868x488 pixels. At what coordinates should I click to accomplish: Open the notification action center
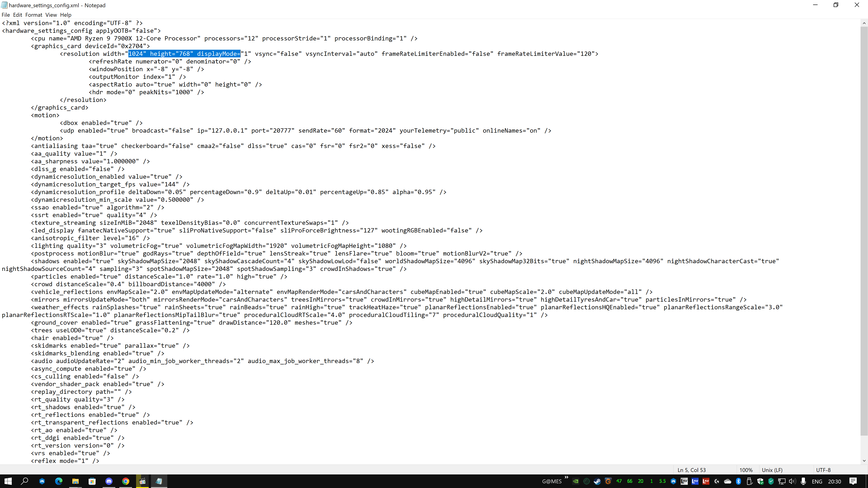point(853,481)
